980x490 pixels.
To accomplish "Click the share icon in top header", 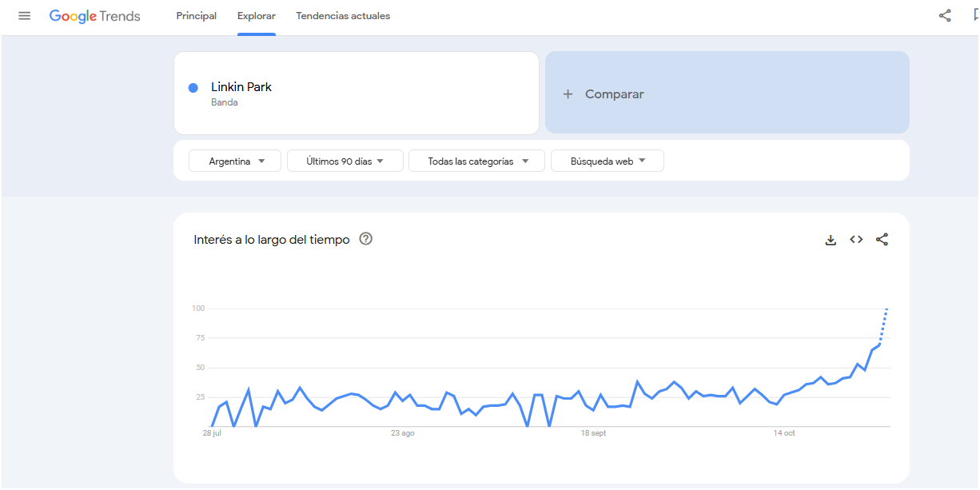I will point(945,16).
